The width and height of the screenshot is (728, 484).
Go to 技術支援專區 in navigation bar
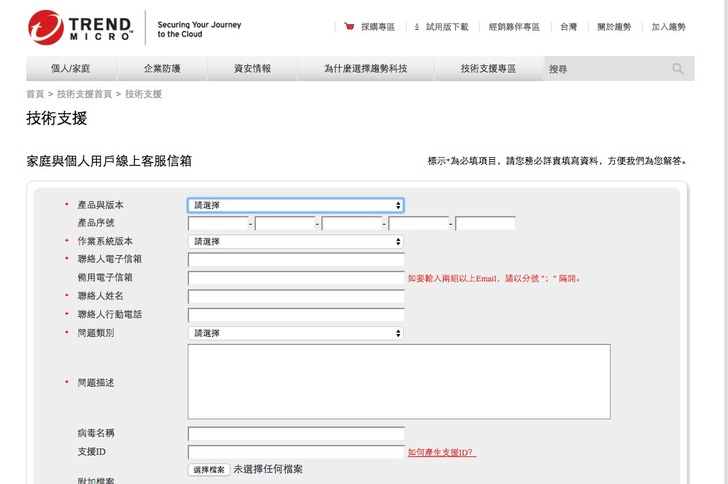click(488, 69)
